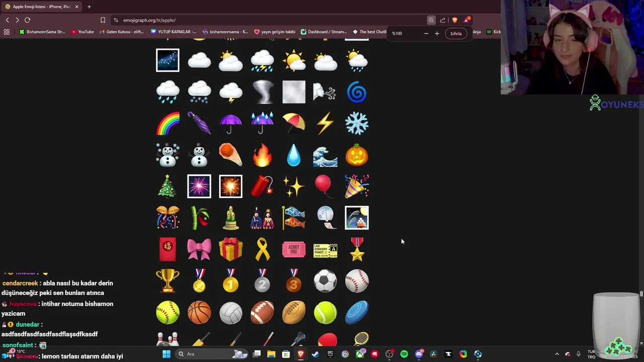Click the jack-o-lantern pumpkin emoji
The height and width of the screenshot is (362, 644).
tap(357, 155)
